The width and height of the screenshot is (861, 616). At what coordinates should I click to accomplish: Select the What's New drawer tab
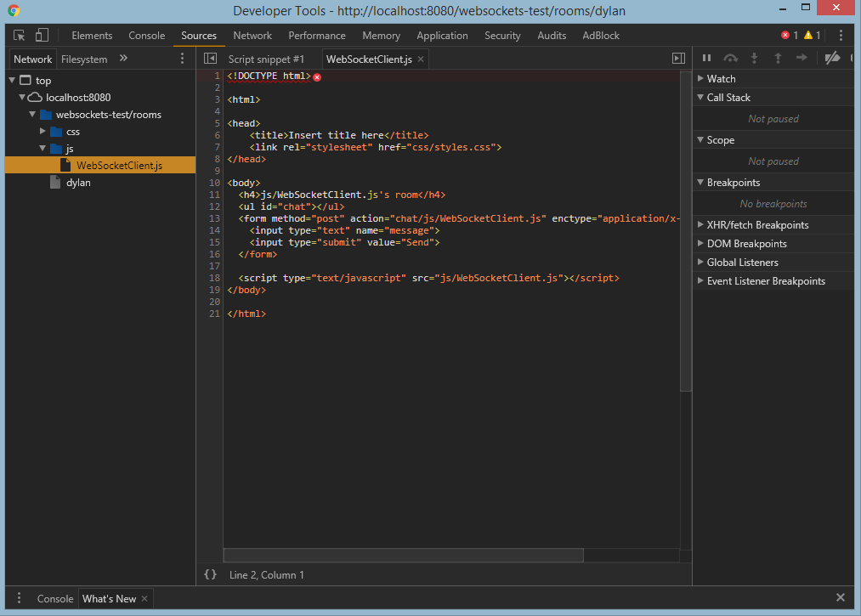[110, 598]
